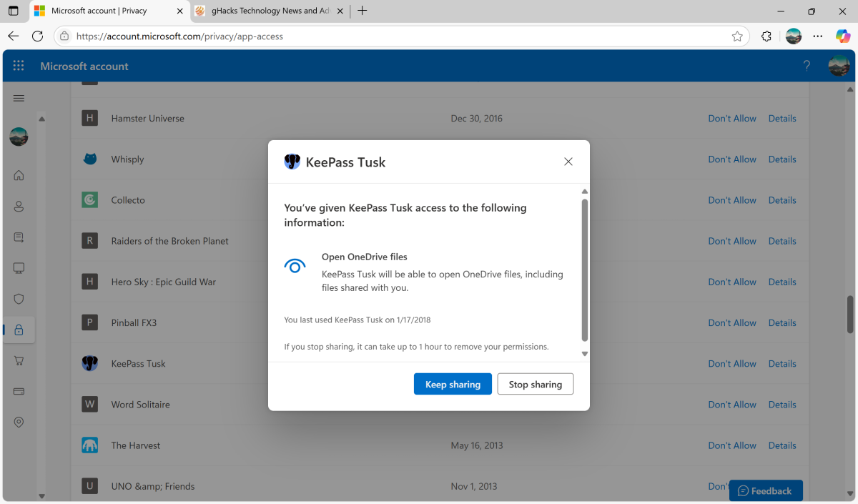
Task: Select the Devices monitor icon in sidebar
Action: pos(19,268)
